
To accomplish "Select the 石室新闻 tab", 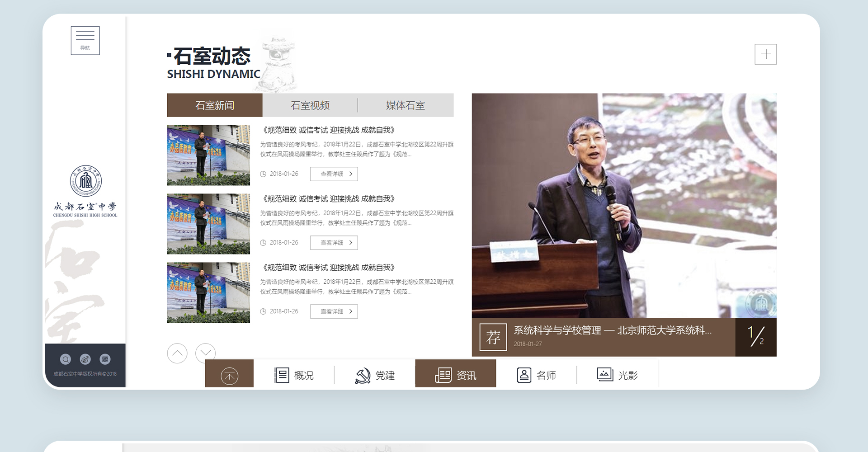I will click(215, 105).
